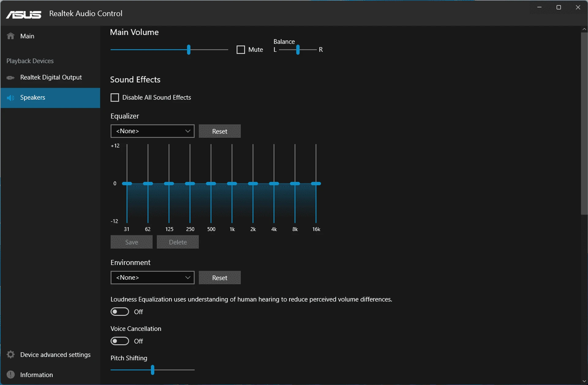Click the 16k equalizer band handle
Image resolution: width=588 pixels, height=385 pixels.
coord(316,184)
